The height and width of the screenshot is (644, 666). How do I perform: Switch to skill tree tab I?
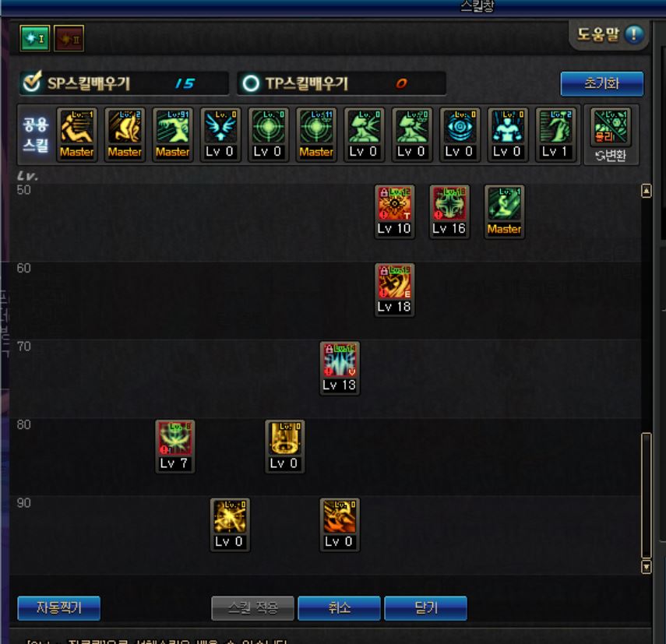pos(35,39)
